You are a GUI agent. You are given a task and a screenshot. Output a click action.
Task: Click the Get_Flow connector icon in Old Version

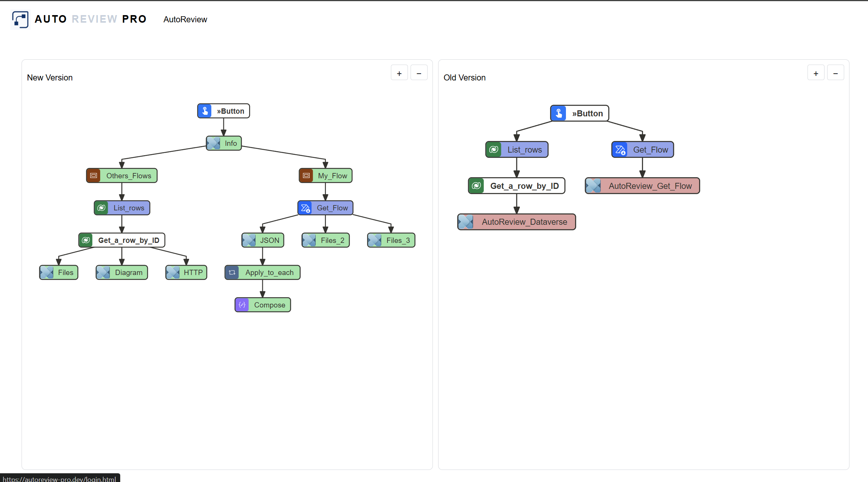point(620,150)
